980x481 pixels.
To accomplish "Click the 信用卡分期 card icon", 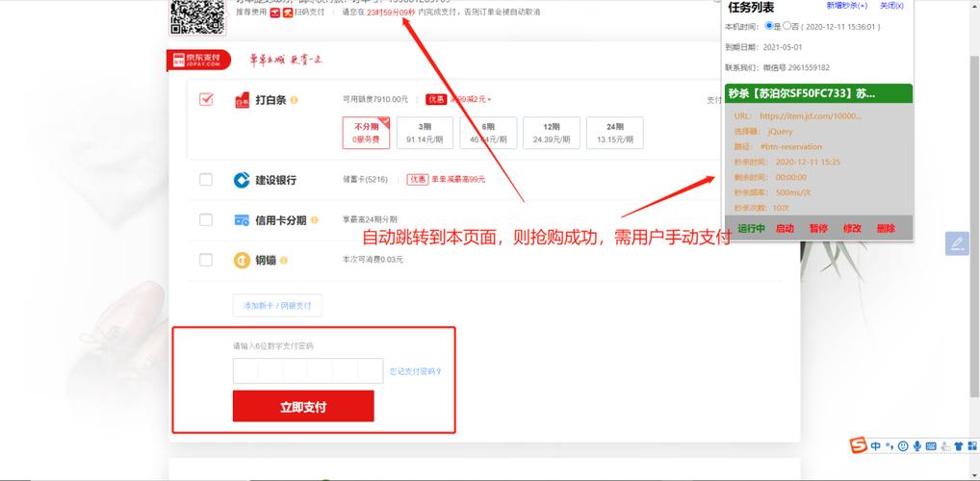I will click(x=242, y=220).
